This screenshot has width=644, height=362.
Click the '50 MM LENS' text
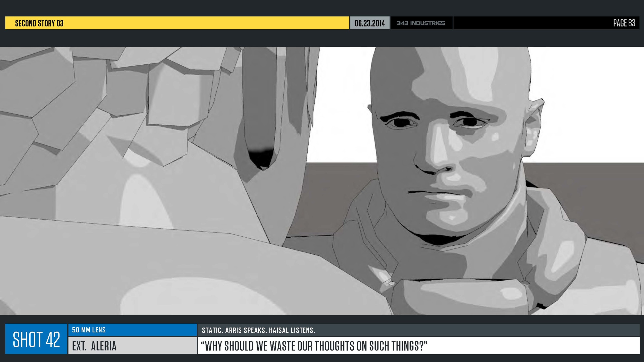click(x=89, y=330)
